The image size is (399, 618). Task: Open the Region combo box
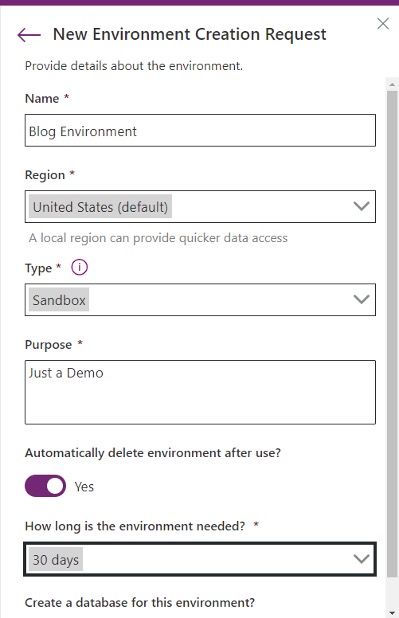(x=200, y=207)
